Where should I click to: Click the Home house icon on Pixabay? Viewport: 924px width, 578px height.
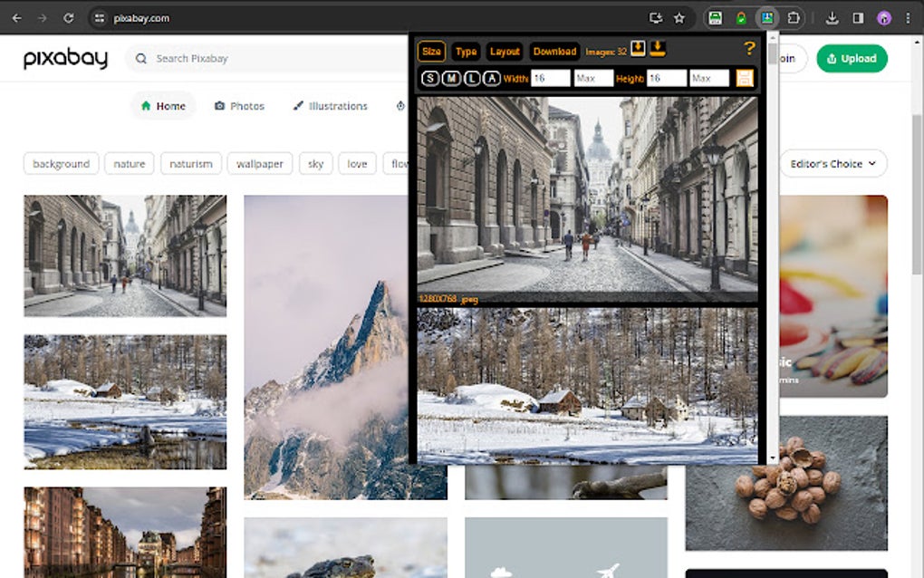[145, 105]
